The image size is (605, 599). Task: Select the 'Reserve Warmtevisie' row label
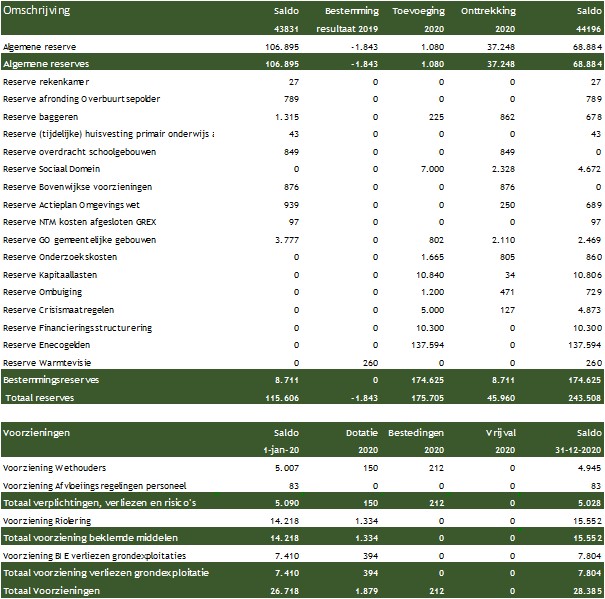[x=46, y=362]
